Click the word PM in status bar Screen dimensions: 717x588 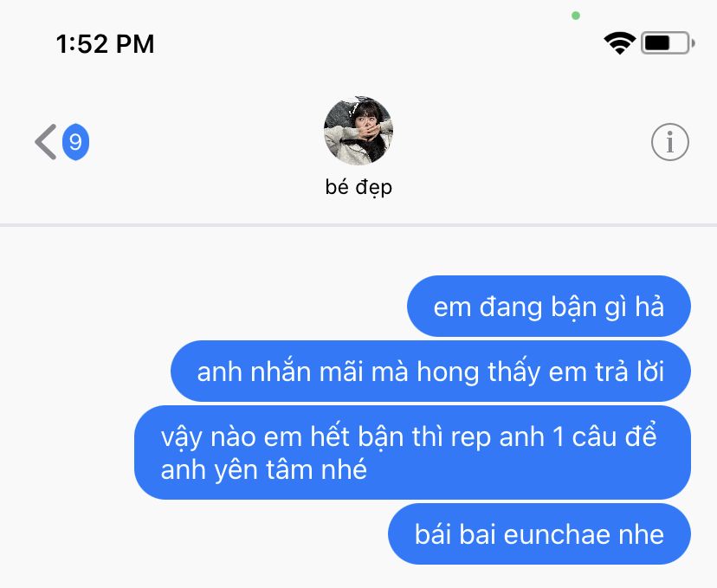coord(135,44)
